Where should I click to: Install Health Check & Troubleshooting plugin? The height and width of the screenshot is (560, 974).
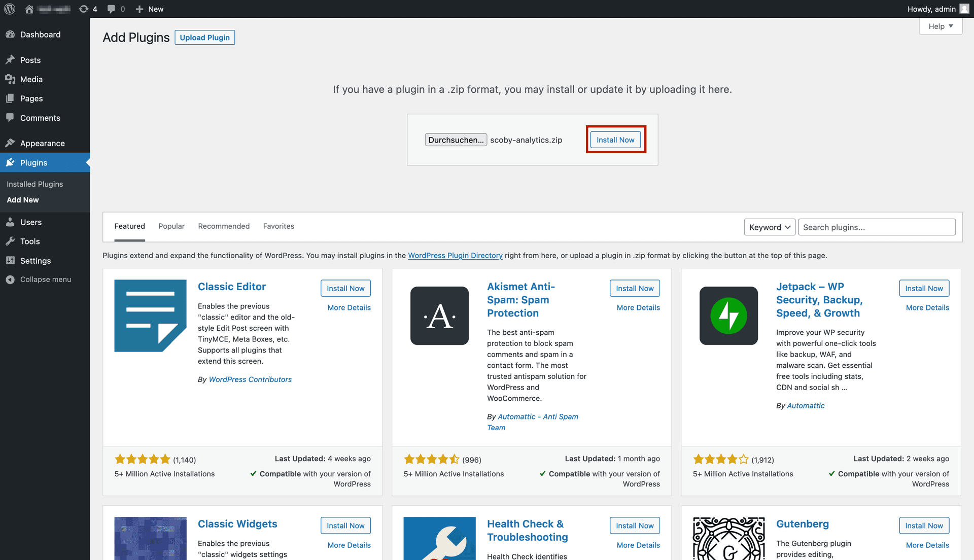[x=635, y=526]
